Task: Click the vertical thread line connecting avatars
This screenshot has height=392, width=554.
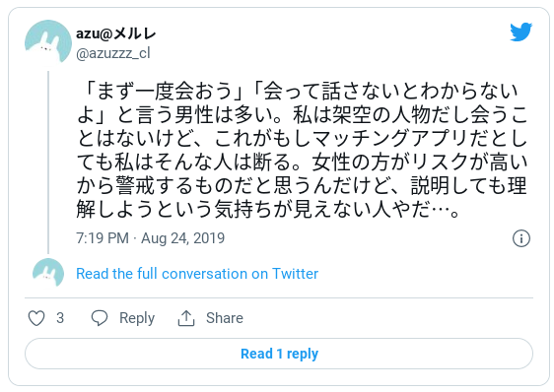Action: tap(48, 163)
